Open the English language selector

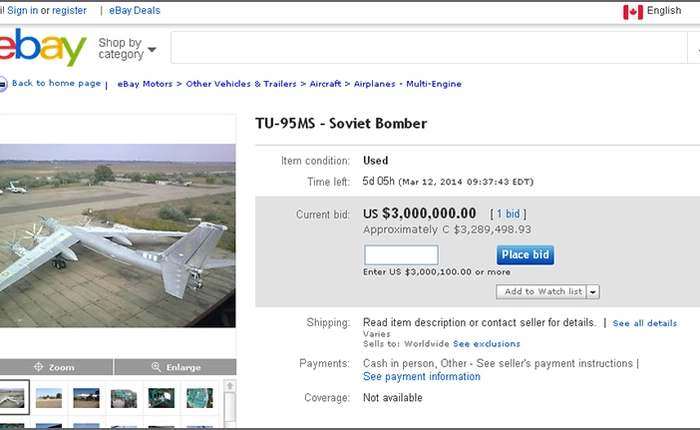click(664, 12)
